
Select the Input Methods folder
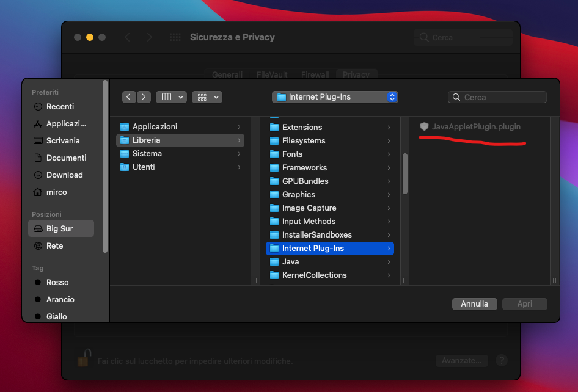click(330, 222)
